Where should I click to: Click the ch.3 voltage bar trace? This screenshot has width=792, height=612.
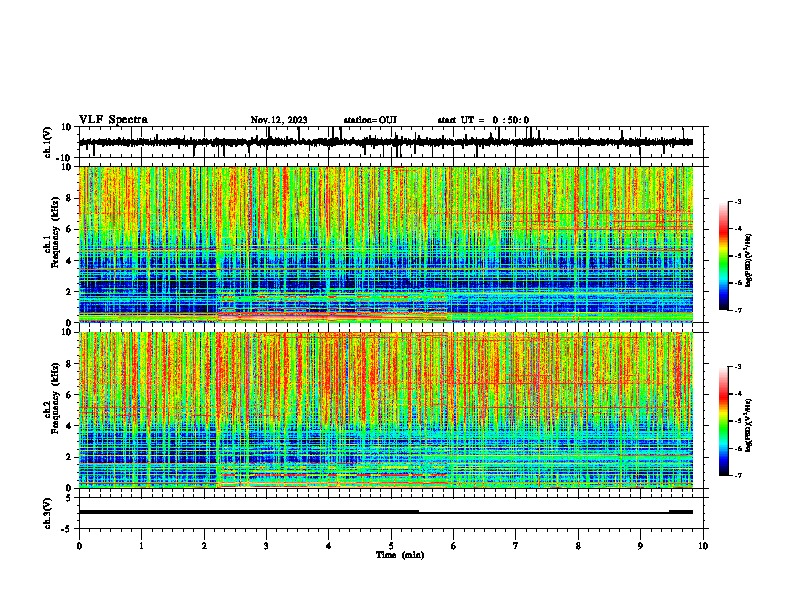(385, 512)
